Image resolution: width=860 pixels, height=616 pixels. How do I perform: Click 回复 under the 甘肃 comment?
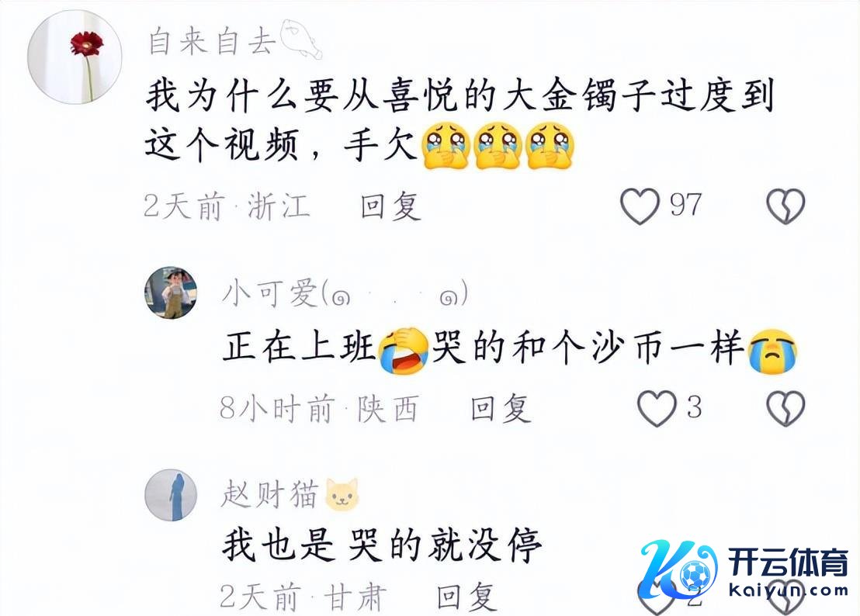(466, 597)
